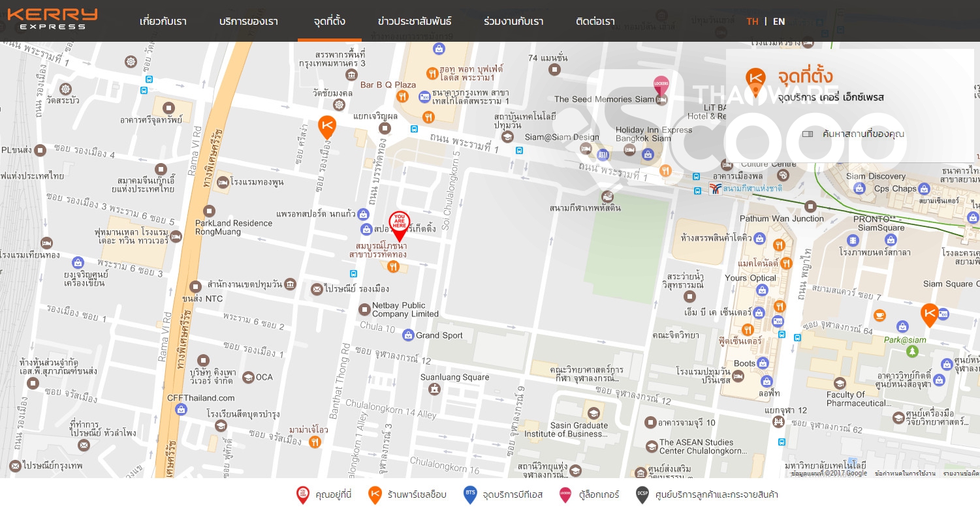Viewport: 980px width, 514px height.
Task: Click the Siam Discovery shopping icon
Action: coord(859,188)
